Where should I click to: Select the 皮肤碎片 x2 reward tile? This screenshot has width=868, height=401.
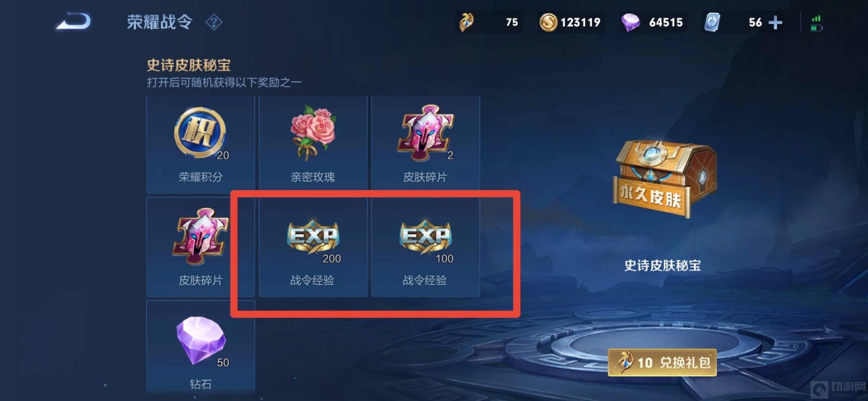pyautogui.click(x=425, y=144)
